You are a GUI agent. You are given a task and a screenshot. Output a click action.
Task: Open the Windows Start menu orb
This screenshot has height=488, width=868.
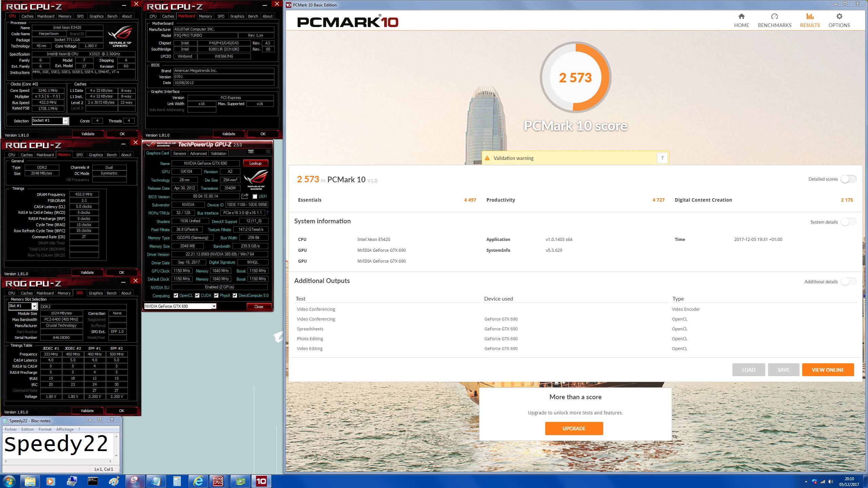[9, 481]
